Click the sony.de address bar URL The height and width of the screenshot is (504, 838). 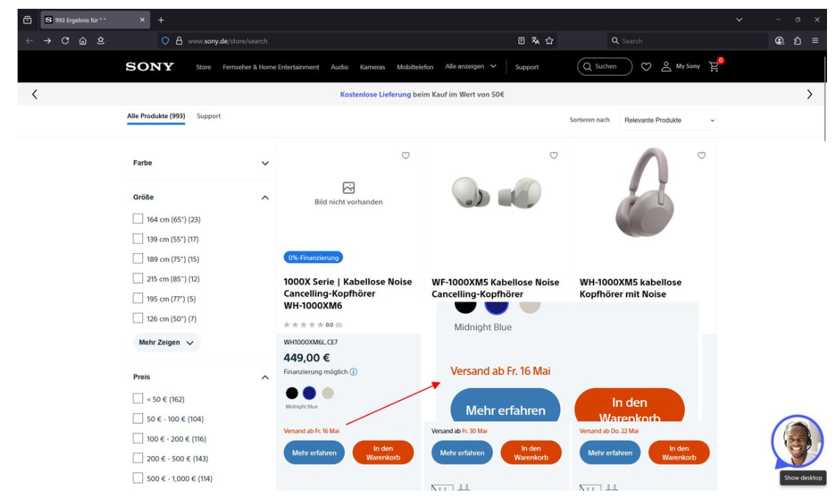point(227,40)
